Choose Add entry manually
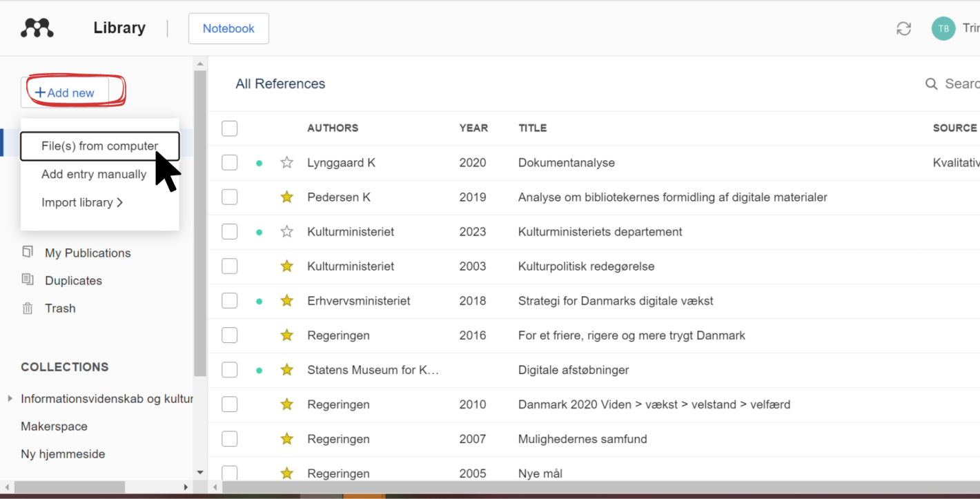Image resolution: width=980 pixels, height=499 pixels. tap(94, 174)
